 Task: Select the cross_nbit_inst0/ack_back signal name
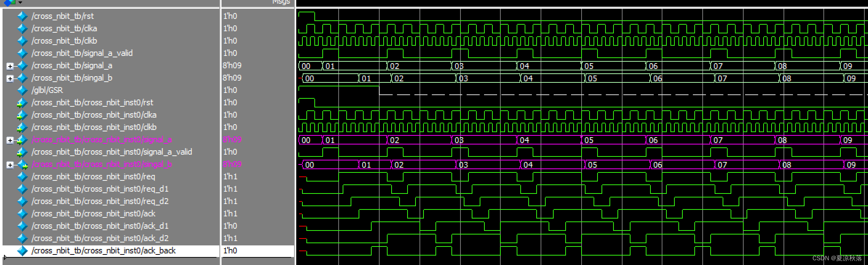point(103,250)
